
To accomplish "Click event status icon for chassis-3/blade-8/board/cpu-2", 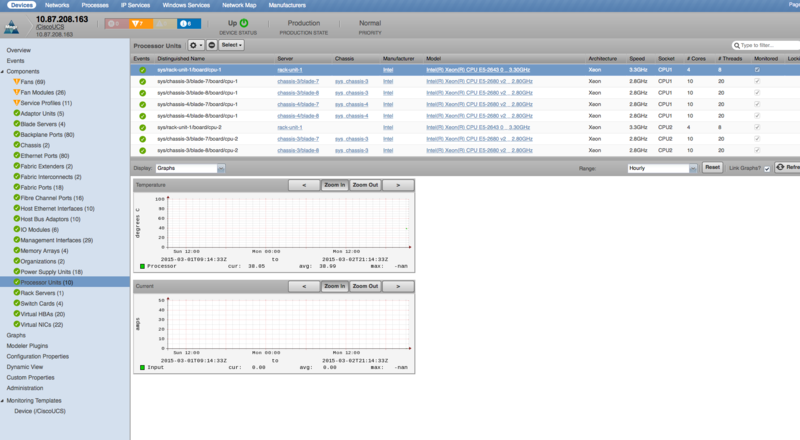I will (x=142, y=151).
